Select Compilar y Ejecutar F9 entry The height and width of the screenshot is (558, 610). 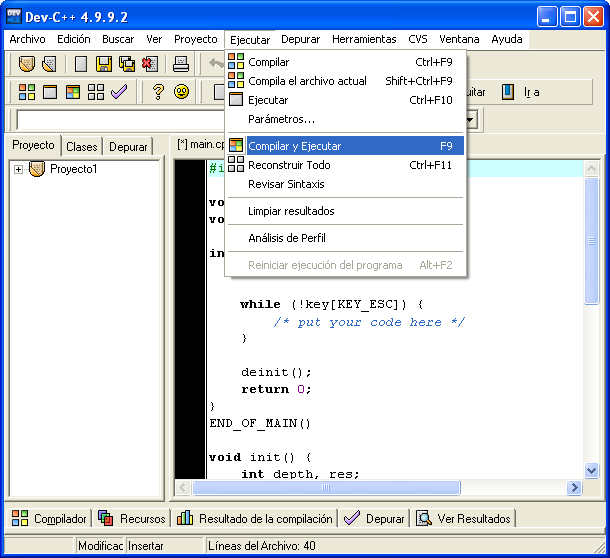[x=345, y=146]
